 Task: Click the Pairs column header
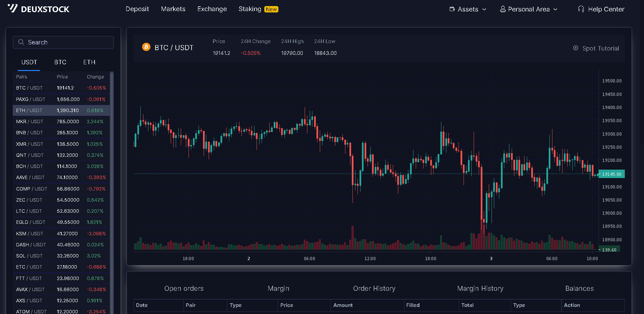pos(22,77)
